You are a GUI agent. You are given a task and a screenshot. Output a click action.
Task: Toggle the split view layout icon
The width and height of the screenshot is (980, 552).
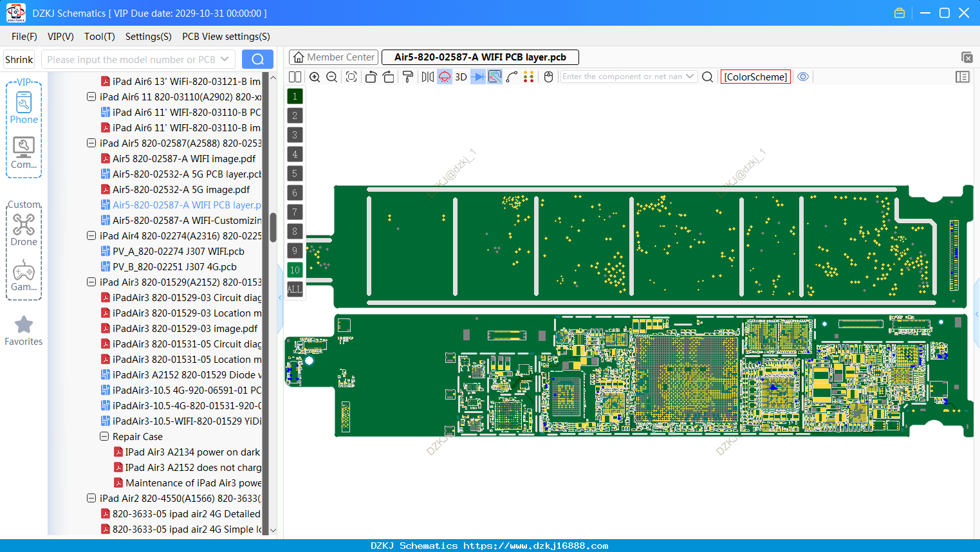[295, 77]
